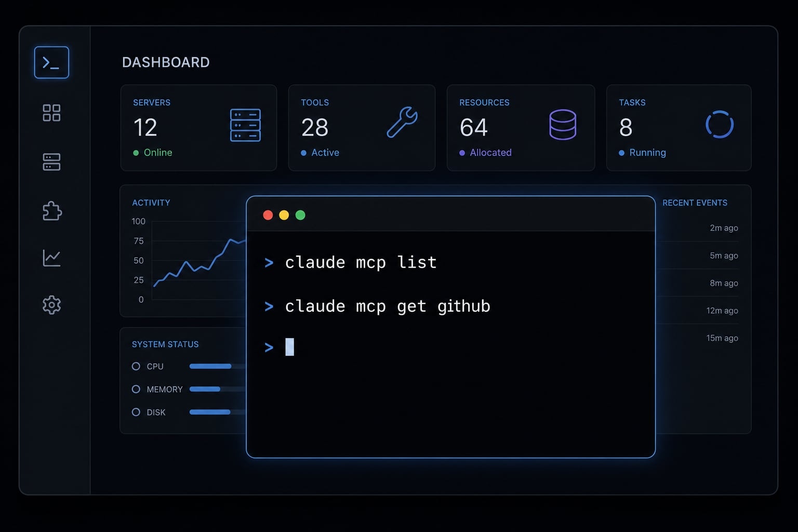Click the tools count 28

[x=315, y=127]
